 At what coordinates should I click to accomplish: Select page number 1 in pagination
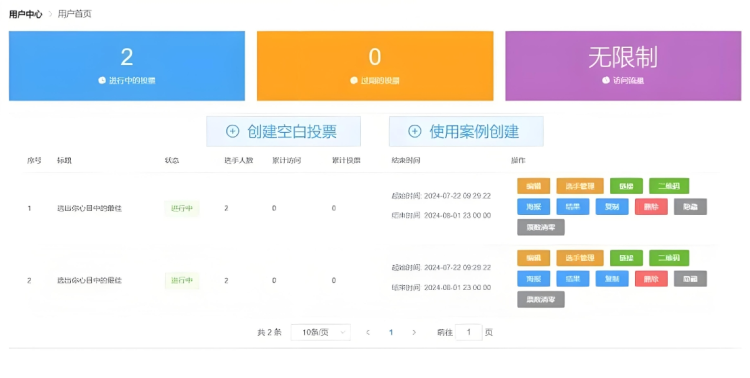point(391,332)
